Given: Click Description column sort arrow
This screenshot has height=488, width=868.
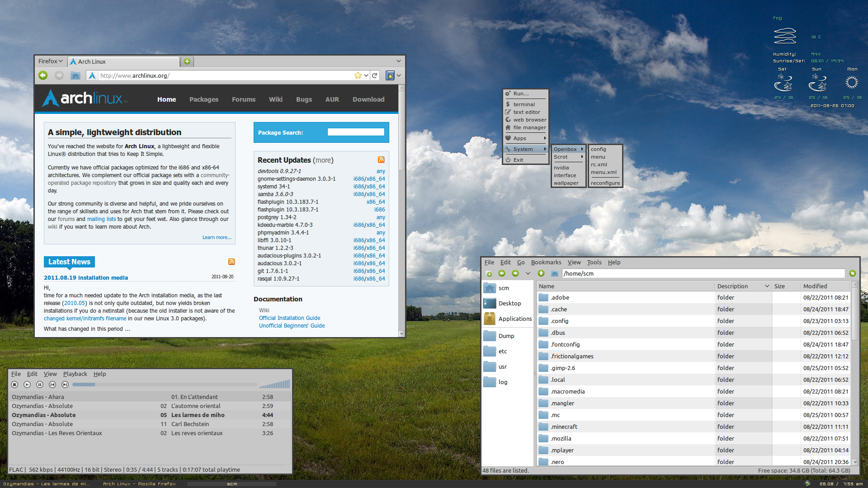Looking at the screenshot, I should pyautogui.click(x=767, y=286).
